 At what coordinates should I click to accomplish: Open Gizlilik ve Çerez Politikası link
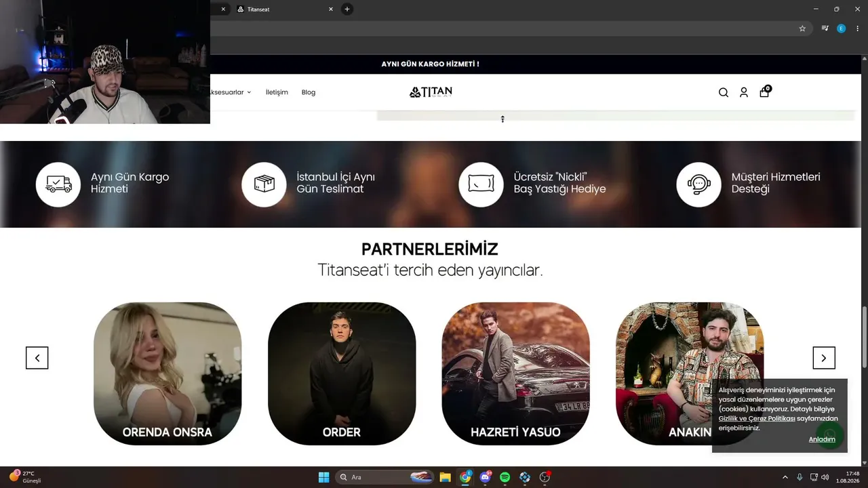pyautogui.click(x=757, y=419)
